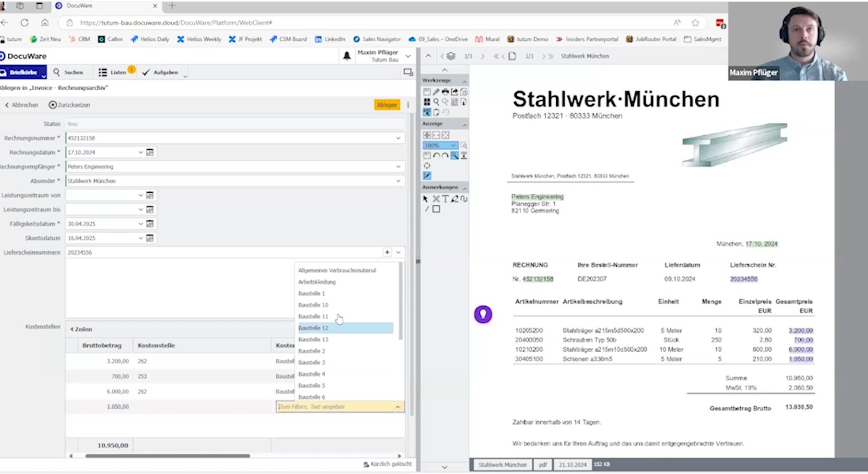
Task: Expand the Rechnungsnummer dropdown
Action: (398, 138)
